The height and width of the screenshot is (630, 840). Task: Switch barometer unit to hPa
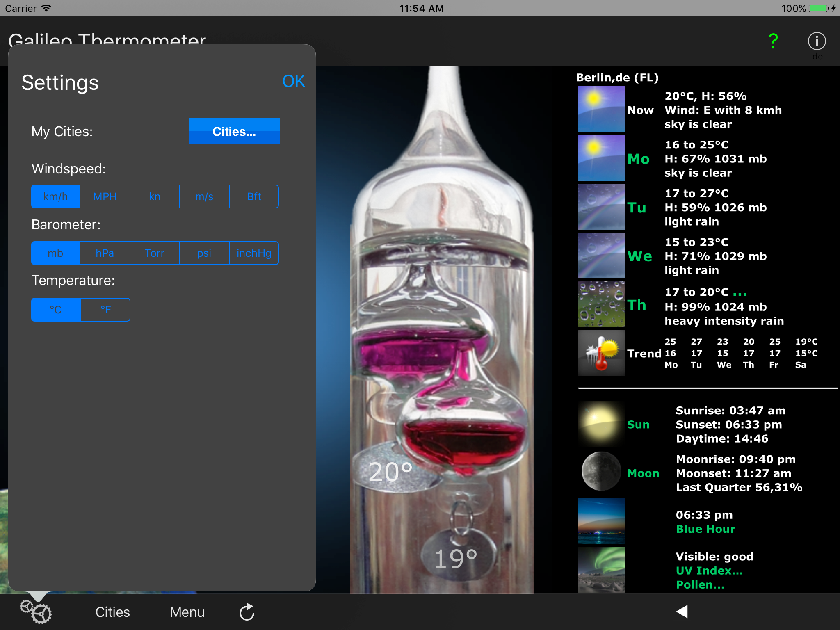coord(105,253)
